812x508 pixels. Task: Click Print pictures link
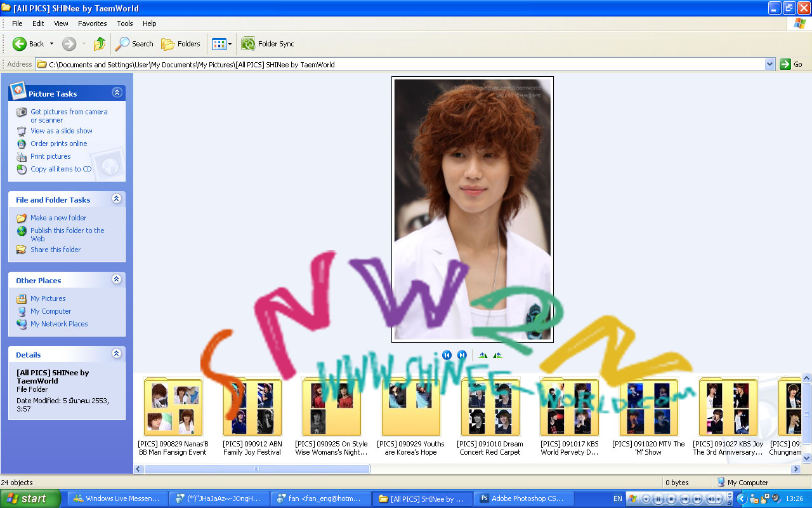51,156
